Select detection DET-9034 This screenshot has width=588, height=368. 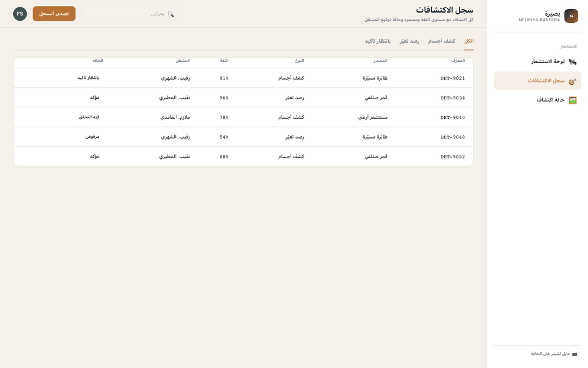(452, 98)
